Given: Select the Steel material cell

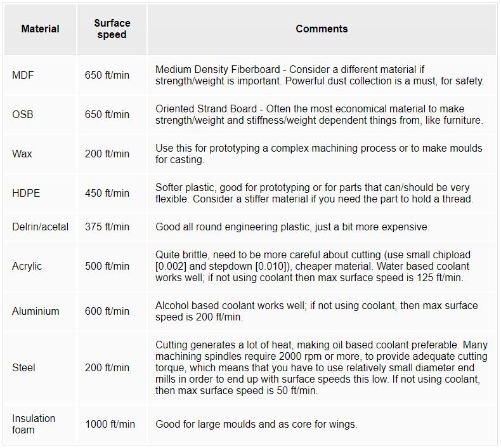Looking at the screenshot, I should point(24,368).
